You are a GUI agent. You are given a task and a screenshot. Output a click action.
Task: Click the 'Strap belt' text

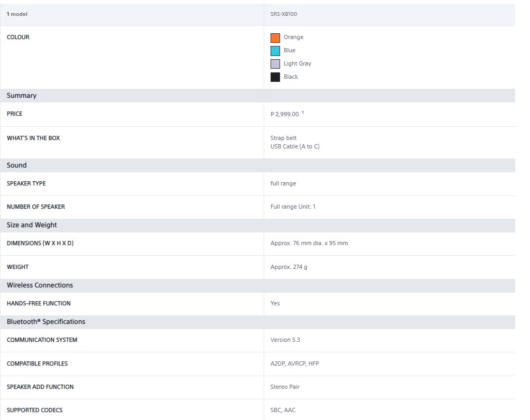tap(283, 138)
